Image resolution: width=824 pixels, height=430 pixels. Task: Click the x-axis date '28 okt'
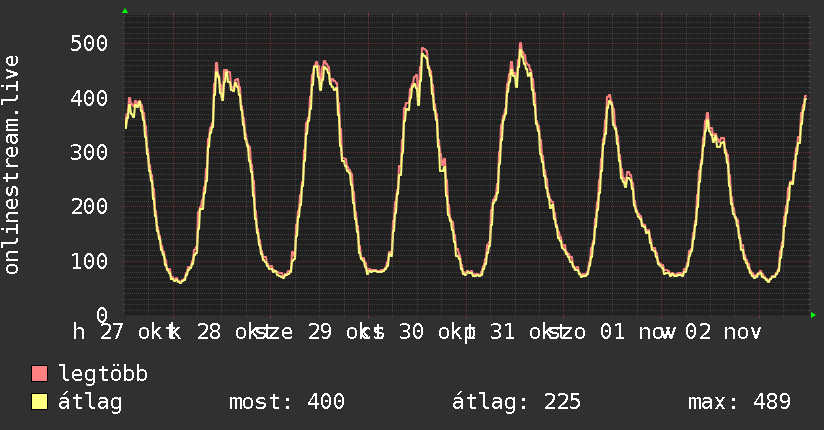(233, 332)
